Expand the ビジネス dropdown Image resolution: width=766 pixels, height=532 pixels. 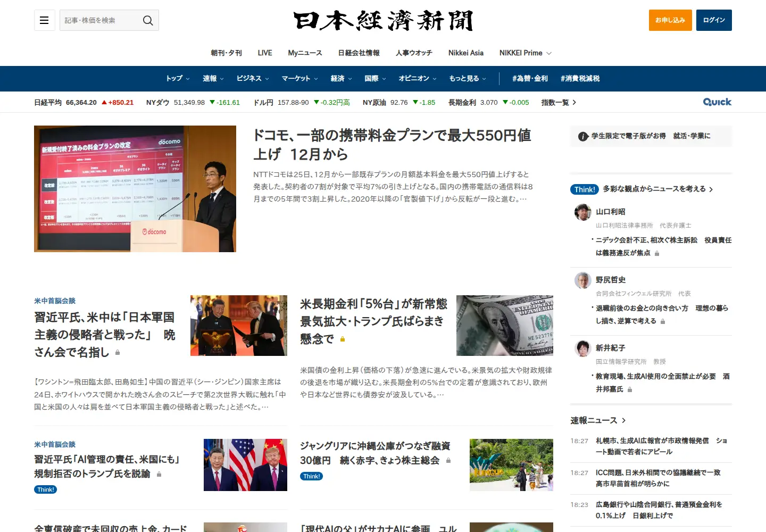253,78
